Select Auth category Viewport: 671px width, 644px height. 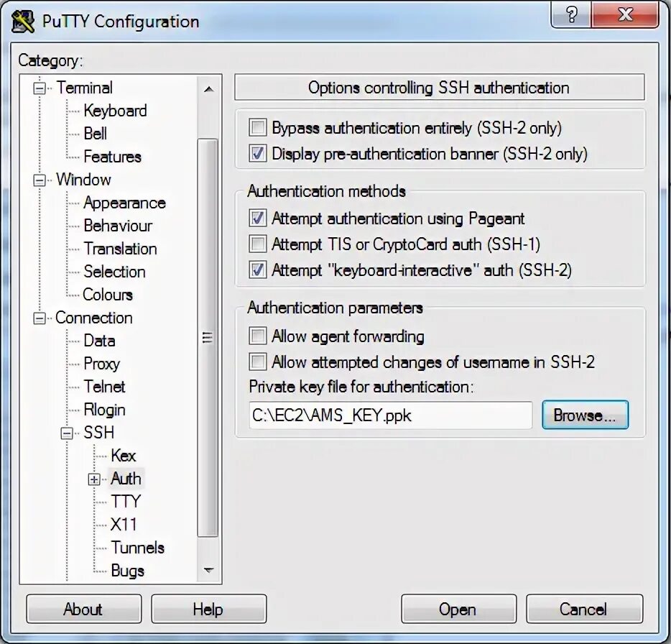tap(126, 479)
